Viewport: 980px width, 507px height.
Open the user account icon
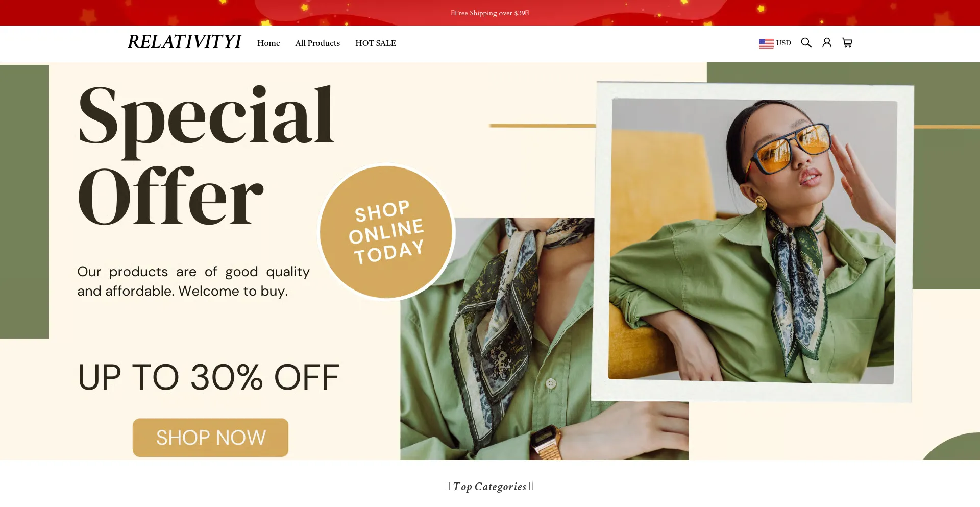[x=827, y=43]
